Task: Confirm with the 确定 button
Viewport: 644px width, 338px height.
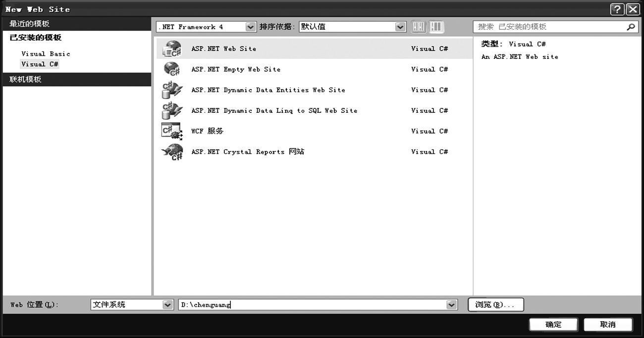Action: coord(553,325)
